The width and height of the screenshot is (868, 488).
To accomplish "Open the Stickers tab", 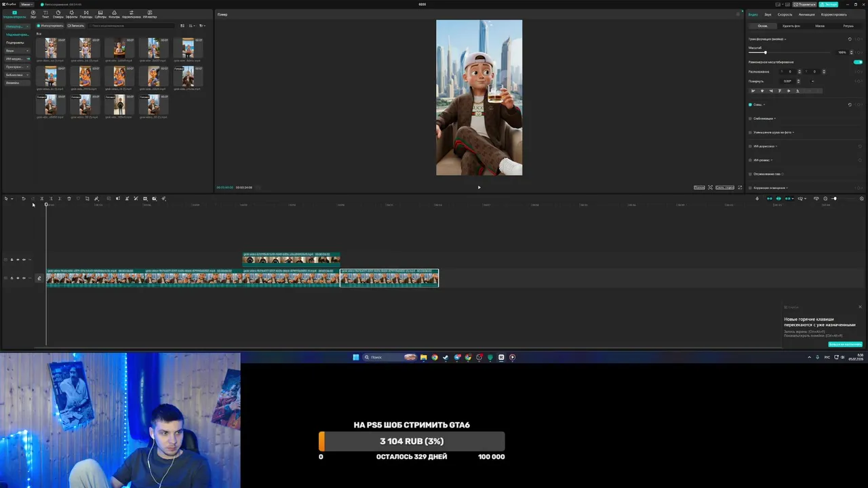I will tap(58, 14).
